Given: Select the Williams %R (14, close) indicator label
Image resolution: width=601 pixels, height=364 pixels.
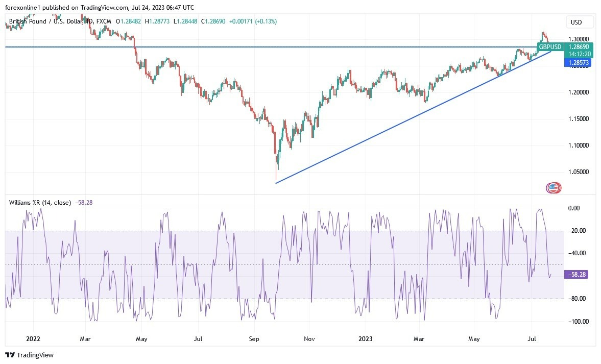Looking at the screenshot, I should [41, 203].
